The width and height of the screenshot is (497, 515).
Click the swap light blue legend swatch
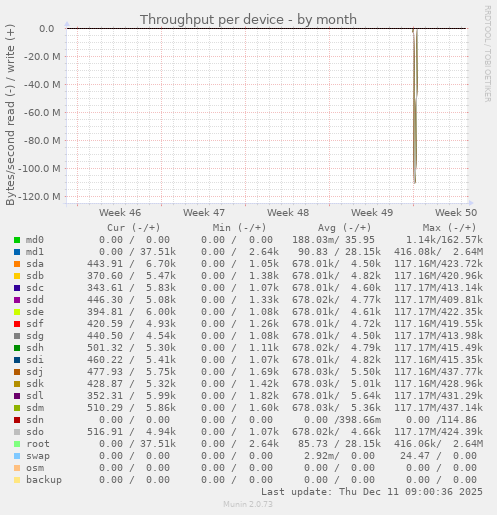(17, 456)
